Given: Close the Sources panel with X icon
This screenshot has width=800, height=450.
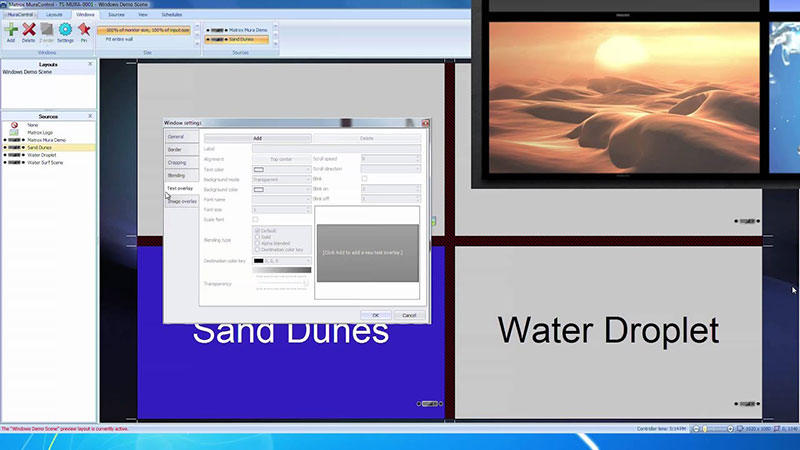Looking at the screenshot, I should point(90,116).
